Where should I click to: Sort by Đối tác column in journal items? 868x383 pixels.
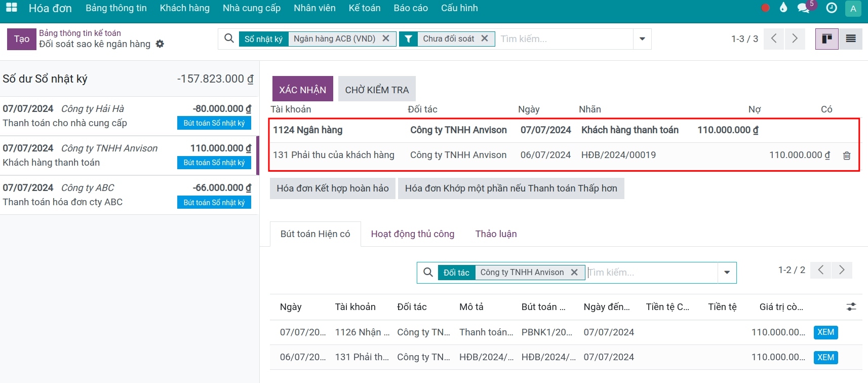[412, 307]
